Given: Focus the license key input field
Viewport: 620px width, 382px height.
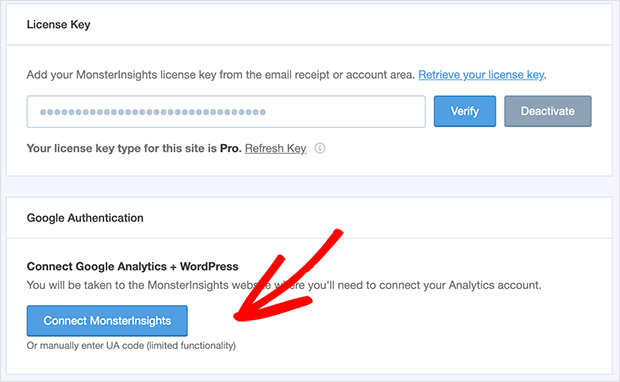Looking at the screenshot, I should coord(226,112).
